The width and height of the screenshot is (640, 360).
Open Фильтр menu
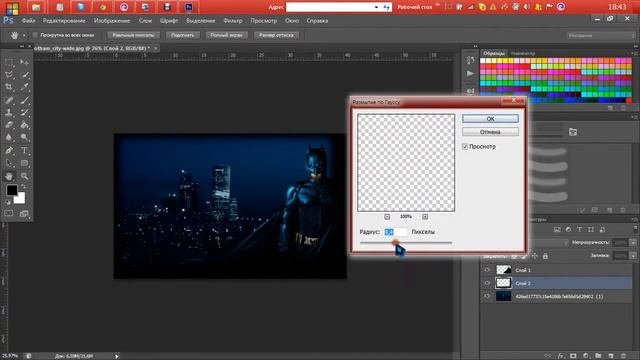pos(233,20)
